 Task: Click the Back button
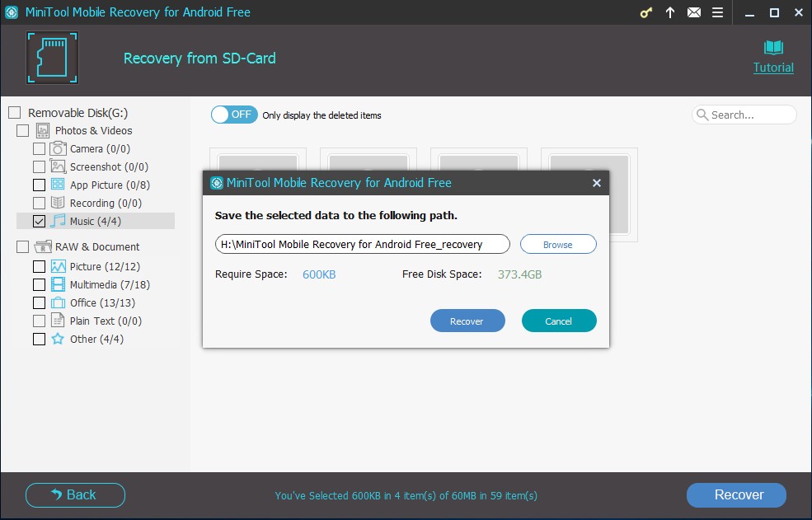click(x=75, y=495)
